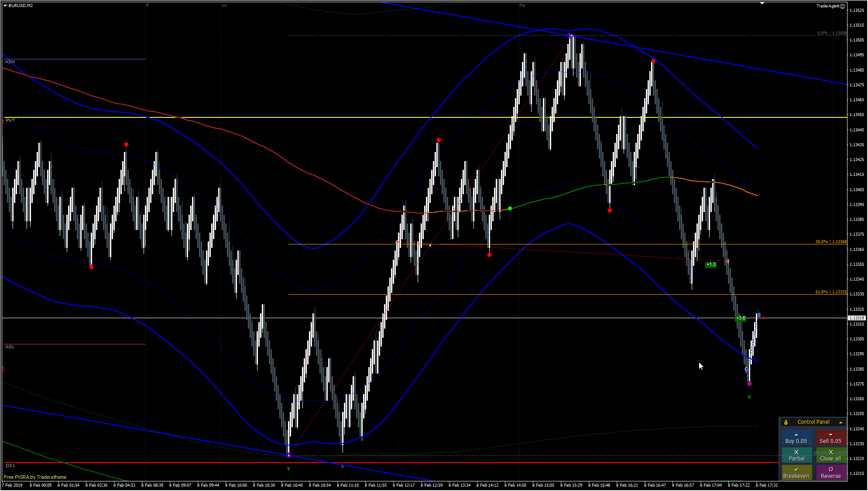Collapse the Control Panel with yellow arrow
868x491 pixels.
841,422
